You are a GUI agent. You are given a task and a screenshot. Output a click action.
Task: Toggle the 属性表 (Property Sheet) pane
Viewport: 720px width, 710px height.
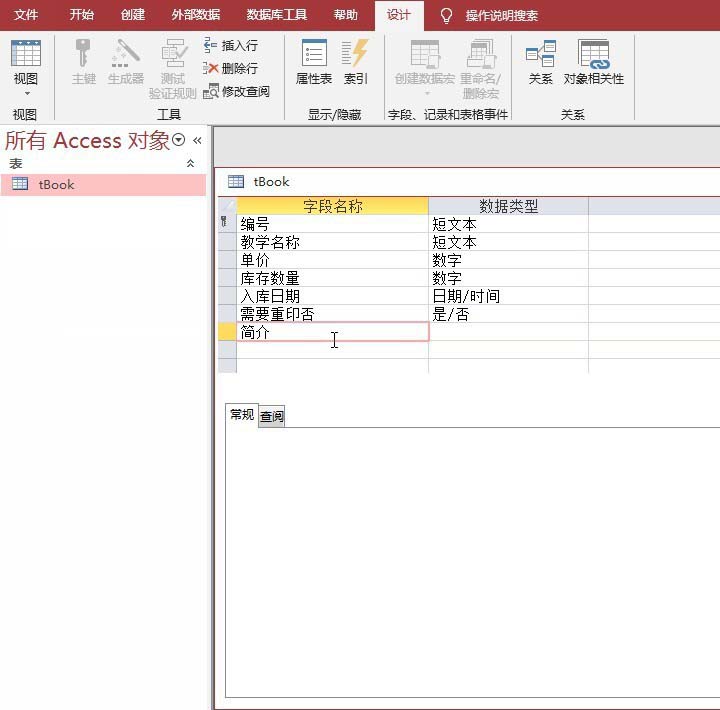[314, 61]
